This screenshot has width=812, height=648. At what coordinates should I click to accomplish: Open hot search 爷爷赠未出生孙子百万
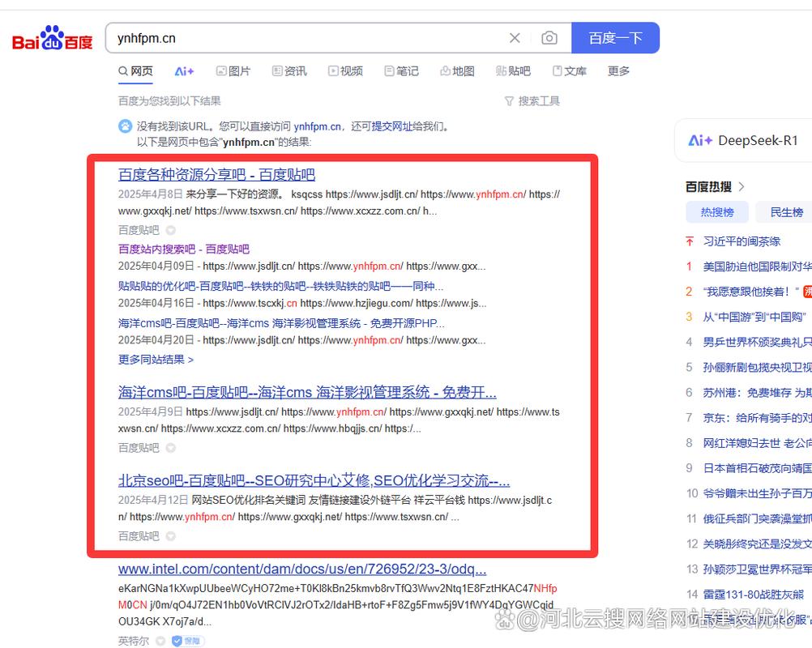(757, 493)
